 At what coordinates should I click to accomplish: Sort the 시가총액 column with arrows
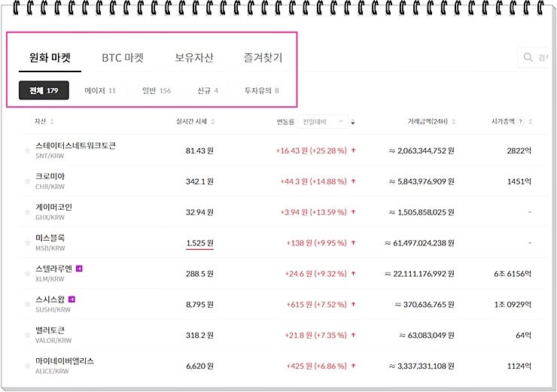531,122
